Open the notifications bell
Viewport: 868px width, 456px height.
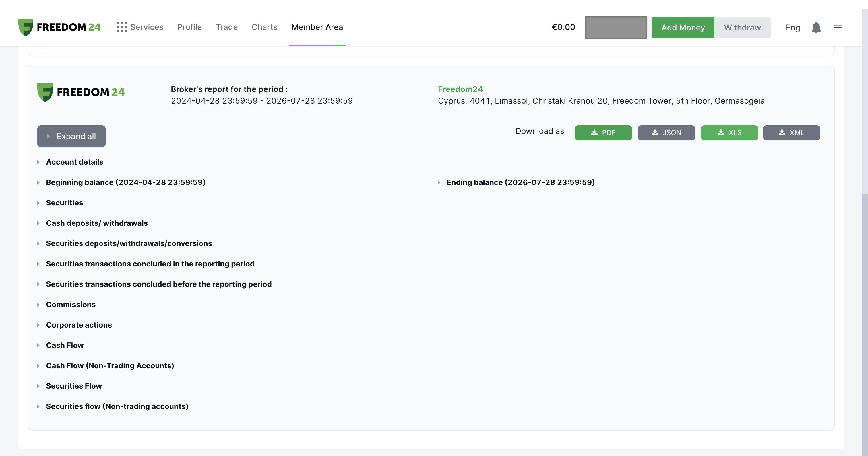tap(816, 27)
